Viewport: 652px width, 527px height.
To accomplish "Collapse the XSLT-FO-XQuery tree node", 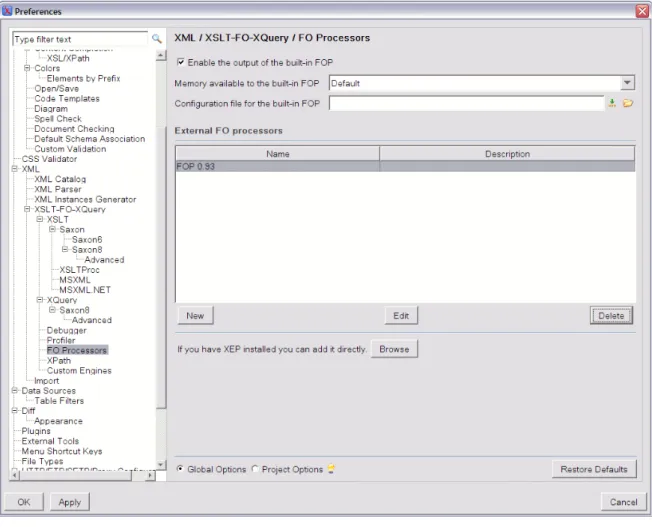I will (x=27, y=209).
